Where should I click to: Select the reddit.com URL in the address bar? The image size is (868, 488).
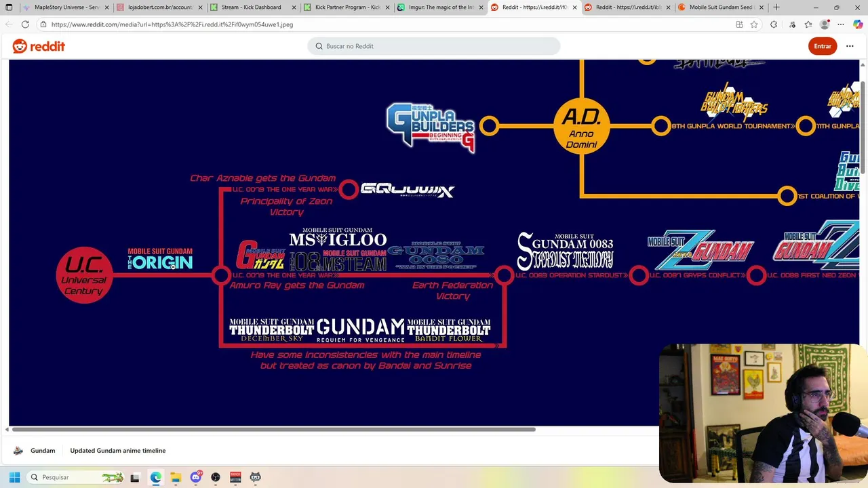point(172,24)
